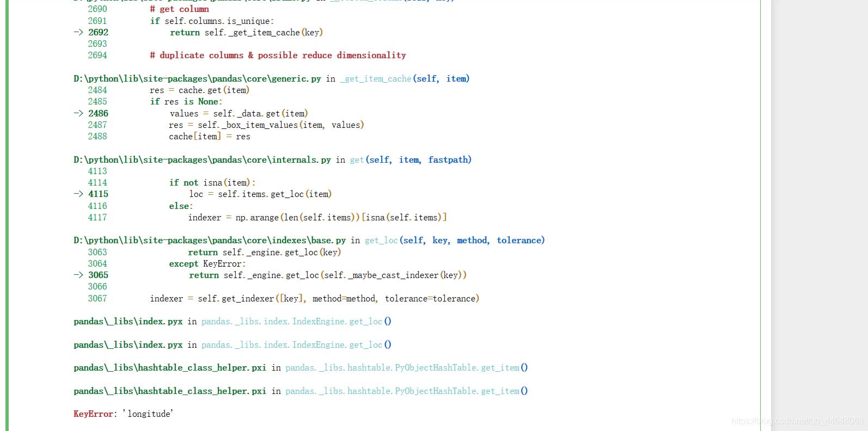Screen dimensions: 868x431
Task: Click the 'cache[item] = res' code line
Action: [x=210, y=137]
